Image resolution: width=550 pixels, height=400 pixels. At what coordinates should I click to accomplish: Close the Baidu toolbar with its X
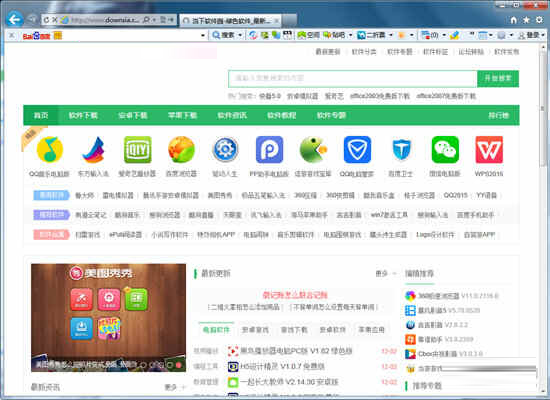pyautogui.click(x=12, y=35)
